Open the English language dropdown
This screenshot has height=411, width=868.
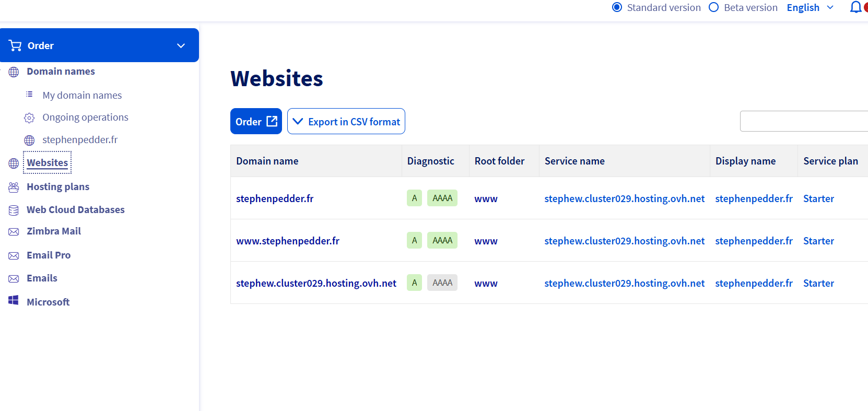pyautogui.click(x=810, y=7)
